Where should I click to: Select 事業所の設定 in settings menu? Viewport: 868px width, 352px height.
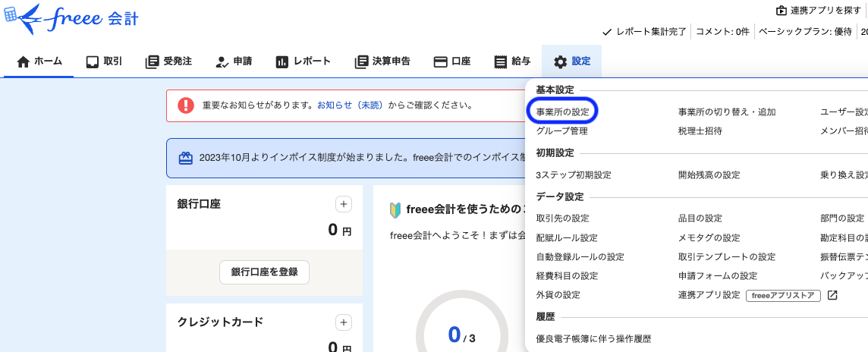coord(562,112)
